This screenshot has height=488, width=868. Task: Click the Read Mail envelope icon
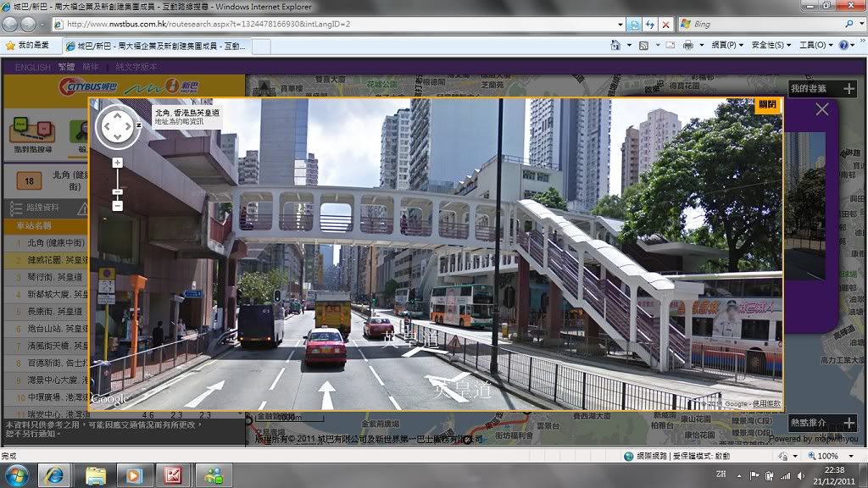click(x=670, y=46)
